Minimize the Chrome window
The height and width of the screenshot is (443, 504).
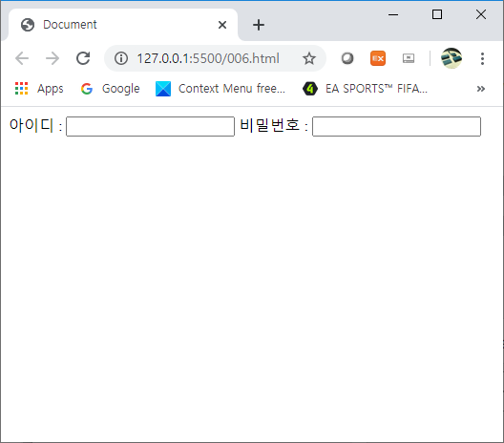tap(393, 14)
